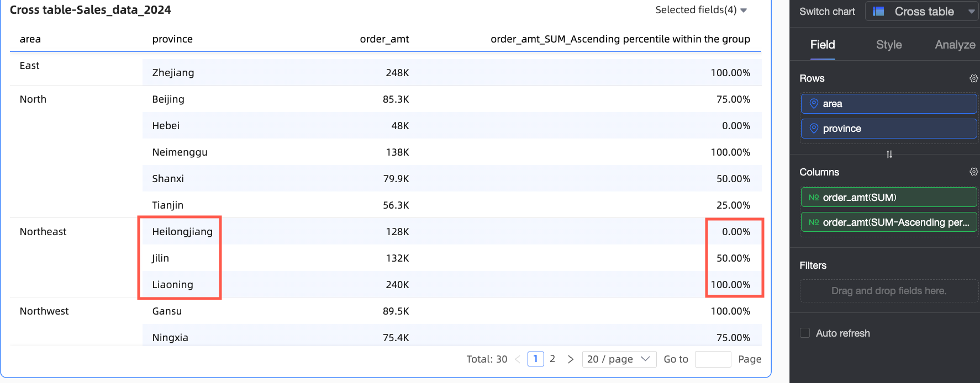Screen dimensions: 980x383
Task: Open 20 / page size dropdown
Action: point(619,359)
